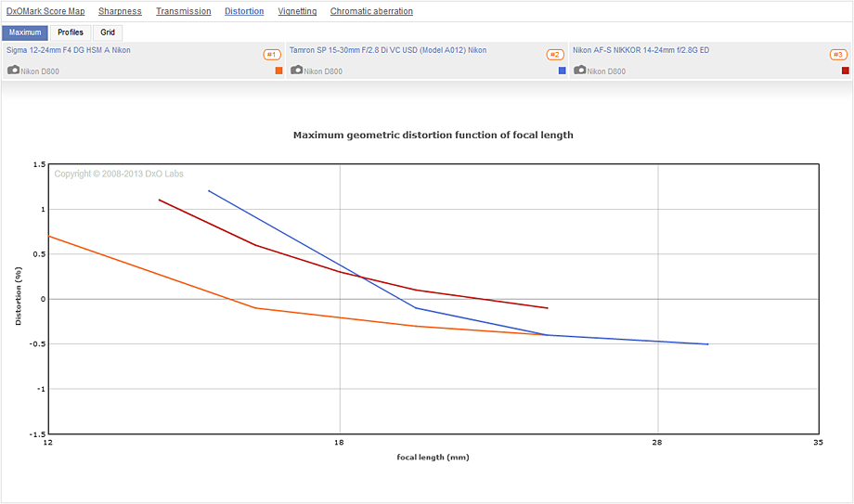Click the camera icon under the Nikon AF-S lens
Viewport: 854px width, 504px height.
(x=580, y=71)
